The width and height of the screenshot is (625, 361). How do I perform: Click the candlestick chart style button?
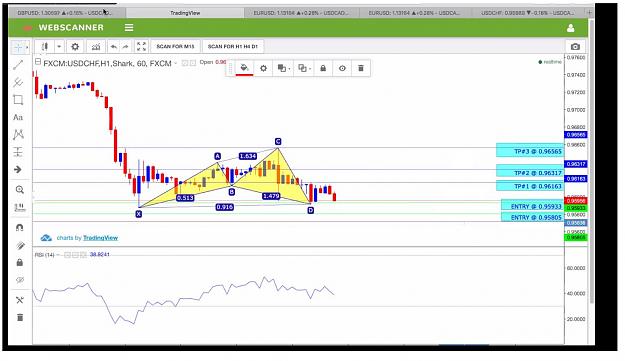[x=45, y=47]
